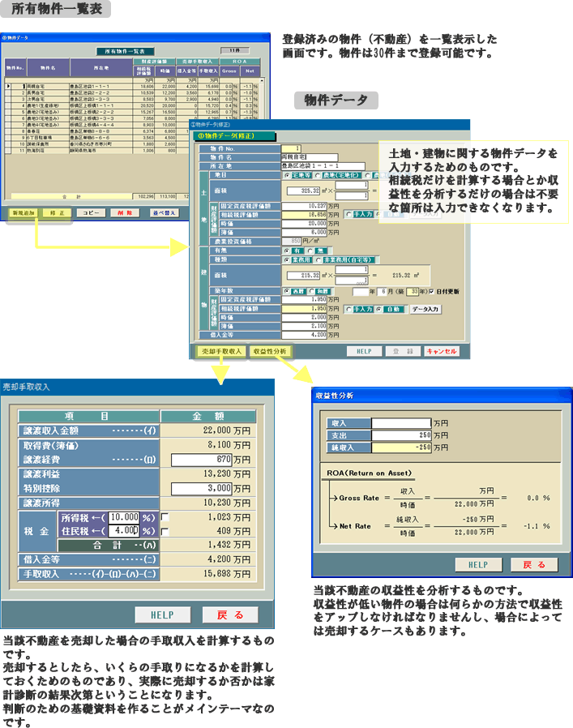This screenshot has height=728, width=573.
Task: Toggle 日付更新 checkbox
Action: [431, 292]
